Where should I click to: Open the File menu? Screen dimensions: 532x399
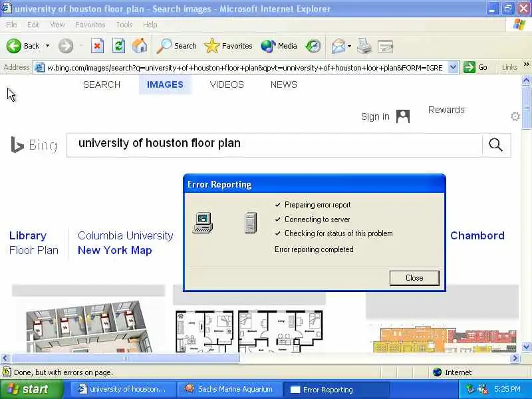coord(11,25)
